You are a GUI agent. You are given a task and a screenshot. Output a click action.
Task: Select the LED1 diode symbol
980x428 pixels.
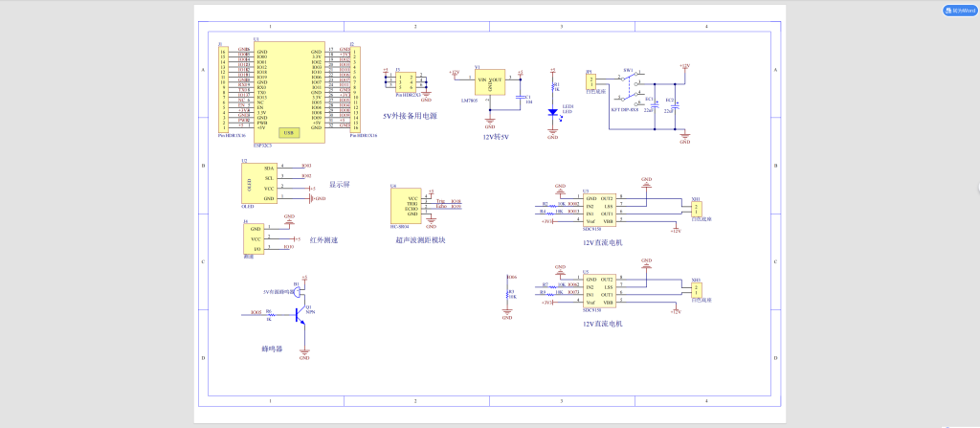(552, 112)
